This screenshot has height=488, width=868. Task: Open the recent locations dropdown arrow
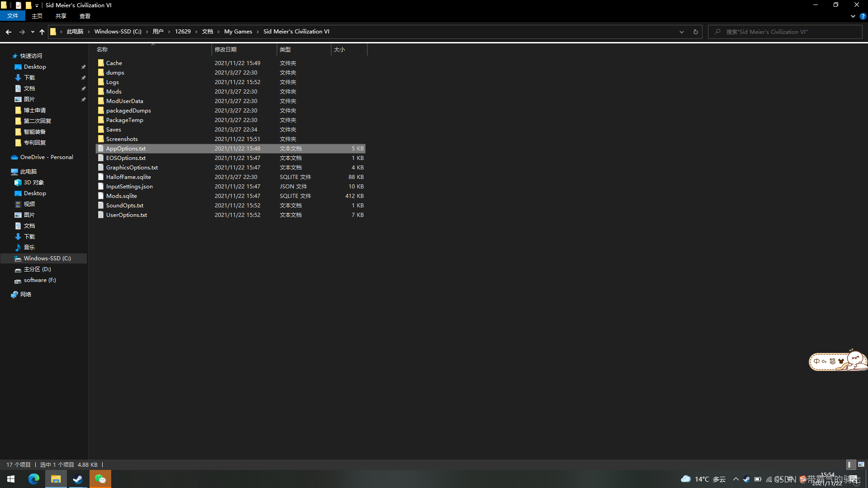pyautogui.click(x=33, y=32)
